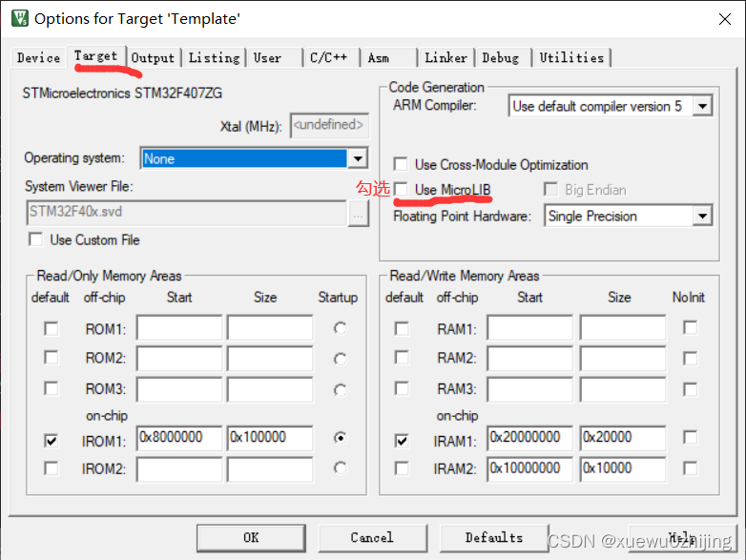
Task: Click the Defaults button
Action: [x=494, y=538]
